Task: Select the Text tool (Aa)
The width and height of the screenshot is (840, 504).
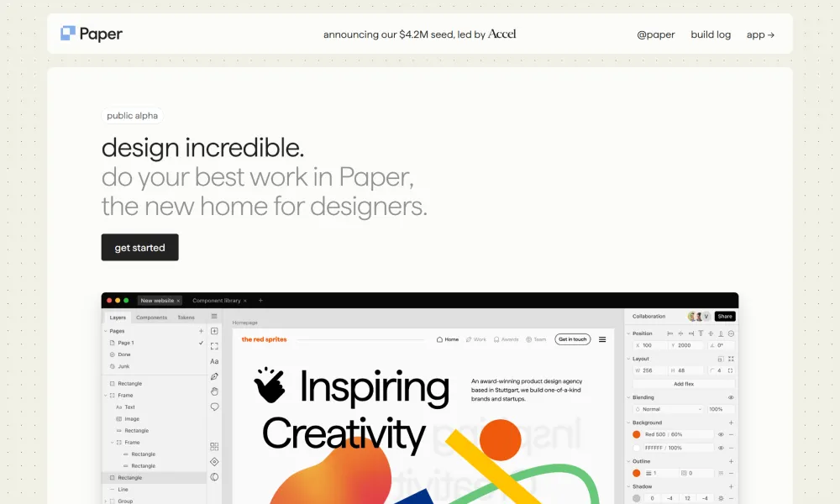Action: (x=214, y=362)
